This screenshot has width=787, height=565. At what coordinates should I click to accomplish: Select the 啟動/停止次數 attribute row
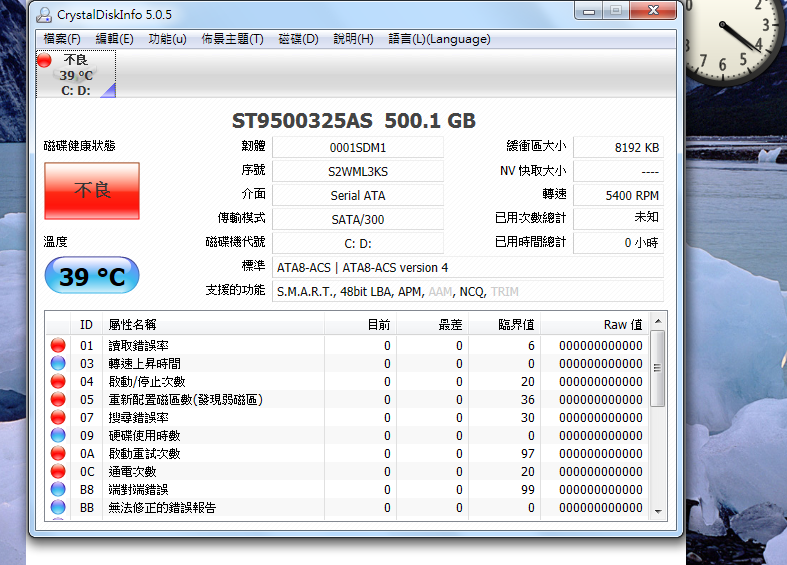click(x=347, y=381)
